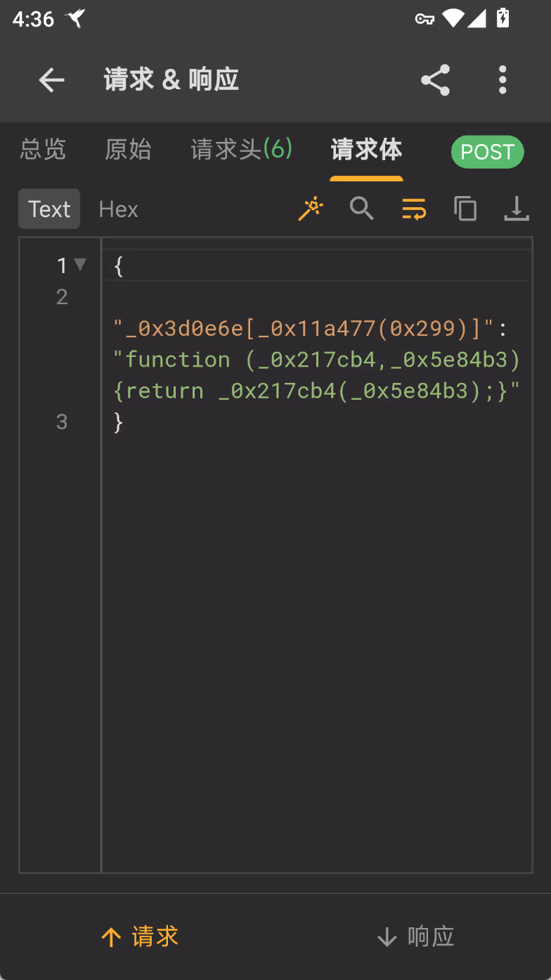Download the request body
Image resolution: width=551 pixels, height=980 pixels.
pyautogui.click(x=517, y=209)
